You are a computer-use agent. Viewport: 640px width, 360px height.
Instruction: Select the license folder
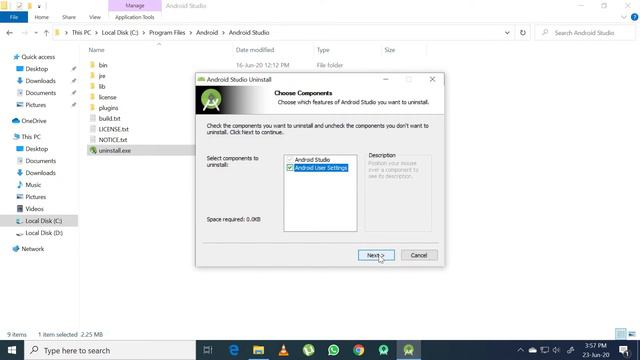pyautogui.click(x=107, y=97)
